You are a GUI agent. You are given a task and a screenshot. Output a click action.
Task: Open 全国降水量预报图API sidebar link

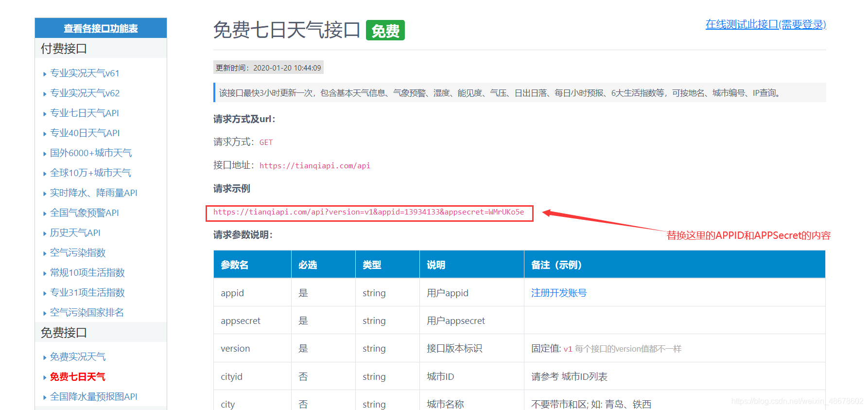(93, 396)
